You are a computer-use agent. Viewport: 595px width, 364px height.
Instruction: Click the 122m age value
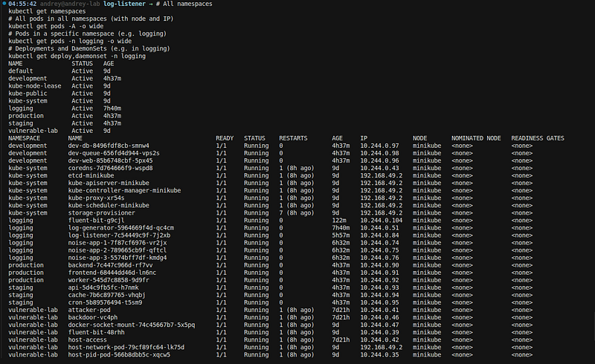coord(339,221)
